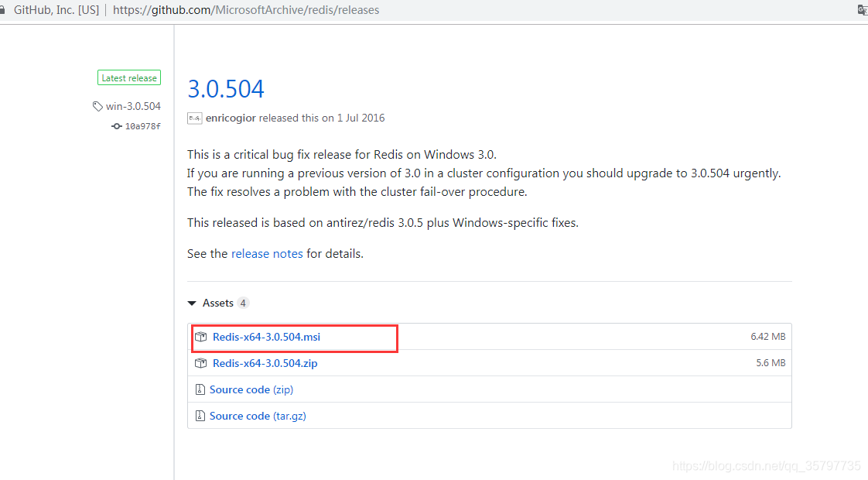Download Source code (zip)
This screenshot has height=480, width=868.
pyautogui.click(x=251, y=389)
